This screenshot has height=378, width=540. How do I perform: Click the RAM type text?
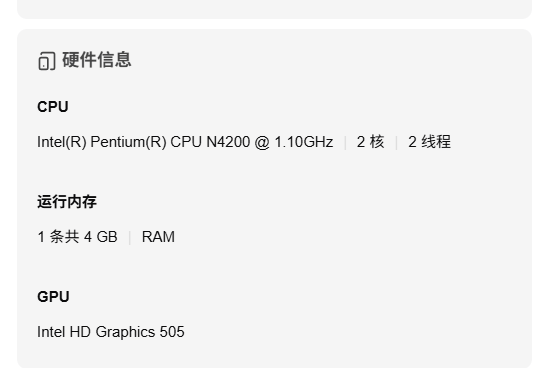tap(158, 237)
